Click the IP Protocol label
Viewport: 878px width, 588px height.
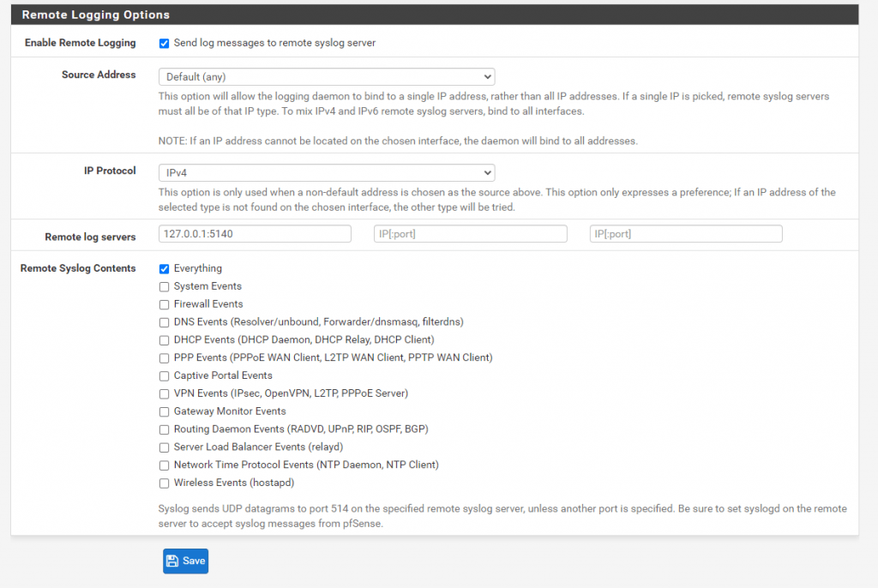(110, 171)
